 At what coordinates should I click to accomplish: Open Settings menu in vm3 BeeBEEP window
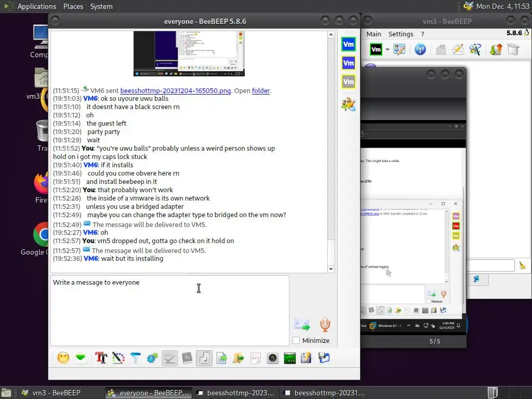pyautogui.click(x=401, y=34)
